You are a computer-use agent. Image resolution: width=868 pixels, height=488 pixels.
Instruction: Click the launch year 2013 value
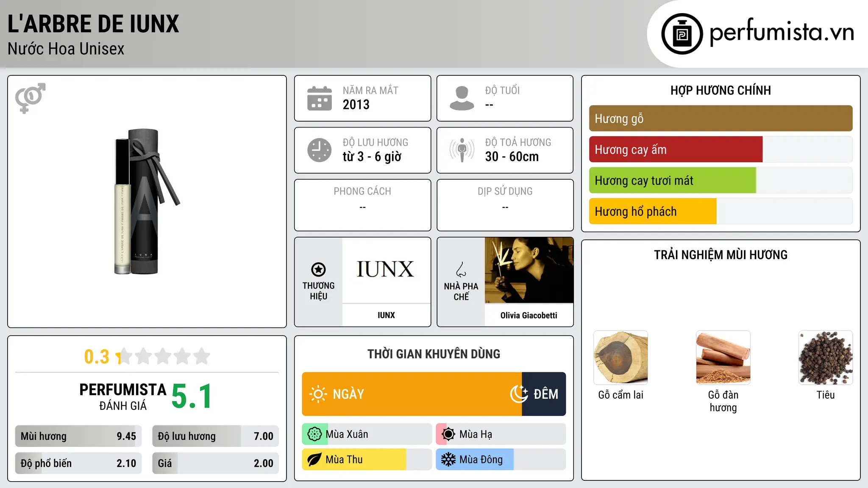click(356, 105)
